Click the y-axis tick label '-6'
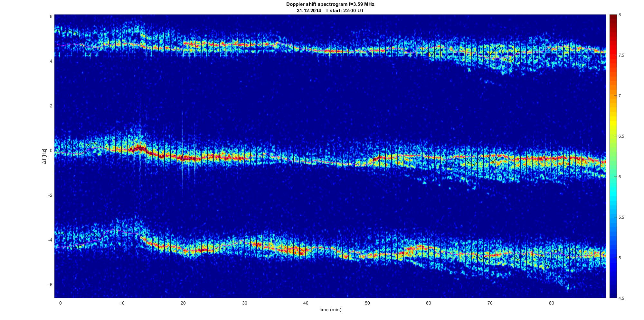Screen dimensions: 644x320 50,285
